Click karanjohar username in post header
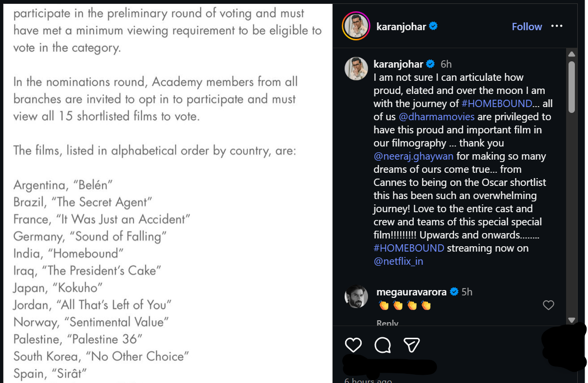The image size is (588, 383). tap(401, 26)
